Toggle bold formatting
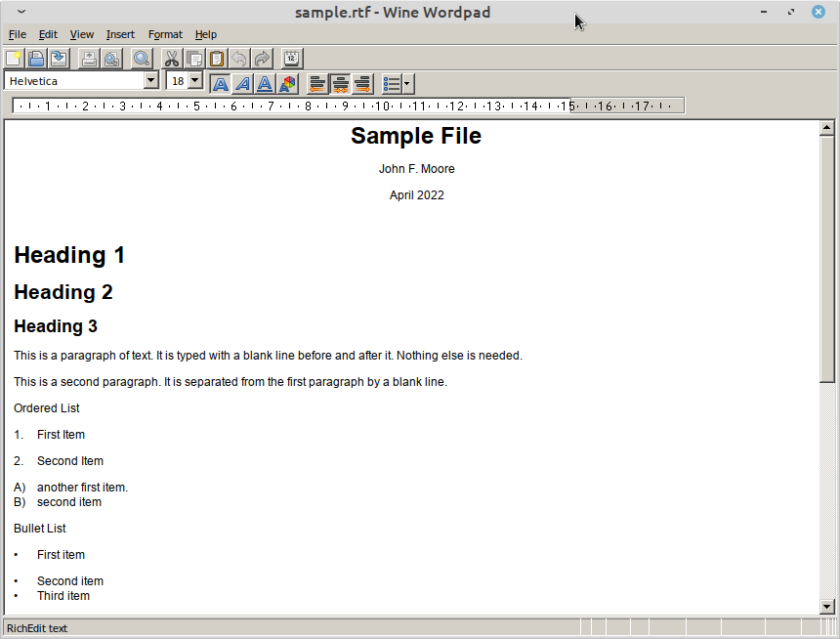 [221, 84]
